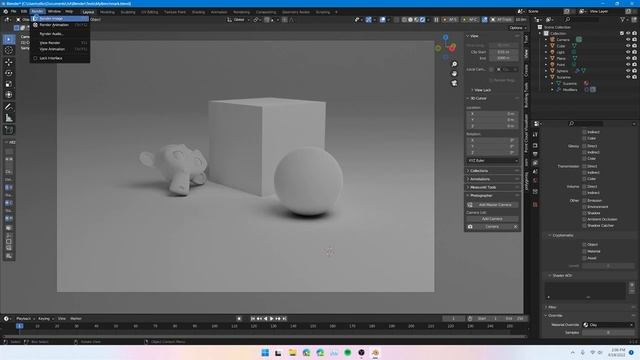Jump to the animation end frame

pos(284,318)
